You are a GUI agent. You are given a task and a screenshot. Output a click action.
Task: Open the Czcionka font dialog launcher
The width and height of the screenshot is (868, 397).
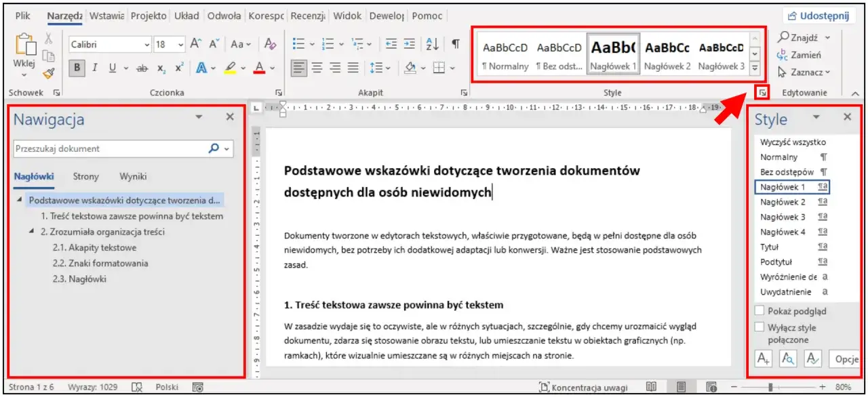279,92
